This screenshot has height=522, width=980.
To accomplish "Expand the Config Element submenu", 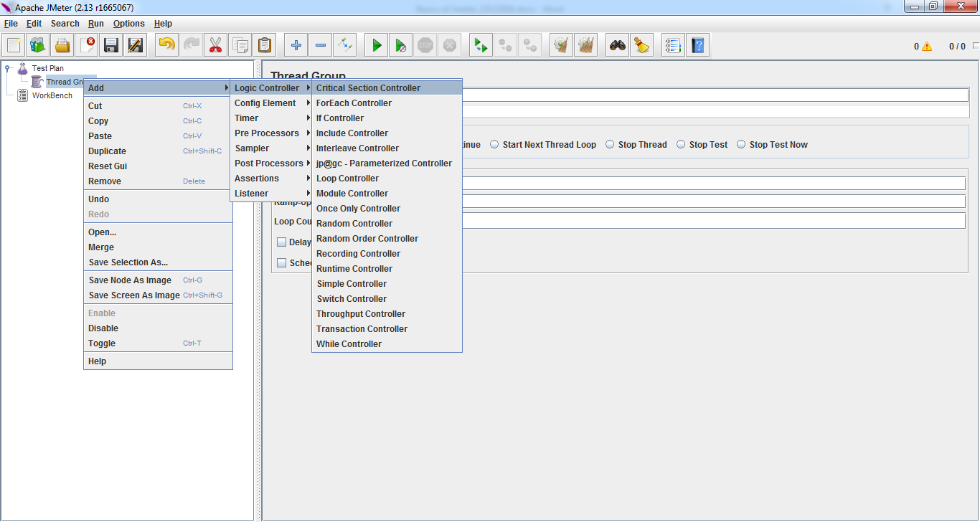I will click(x=271, y=103).
